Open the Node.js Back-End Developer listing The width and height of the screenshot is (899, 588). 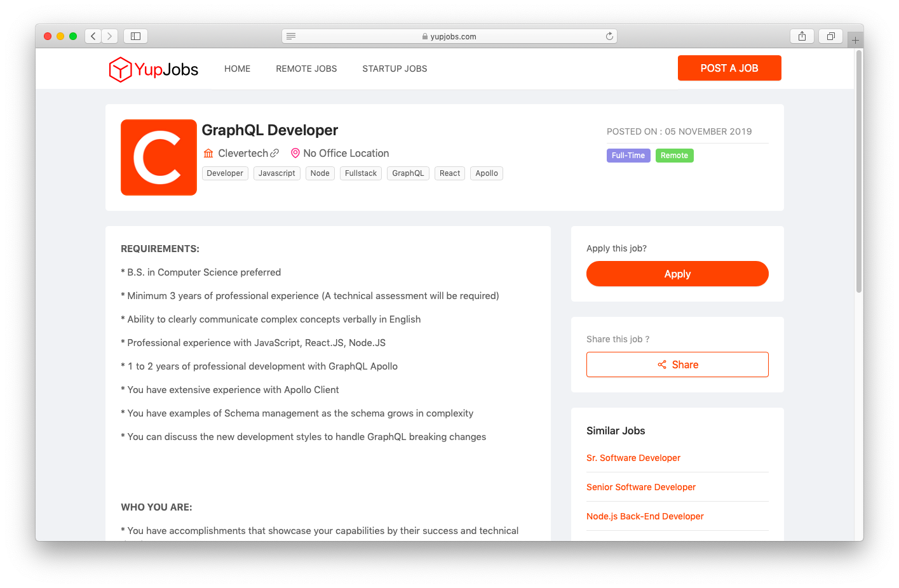pos(645,516)
